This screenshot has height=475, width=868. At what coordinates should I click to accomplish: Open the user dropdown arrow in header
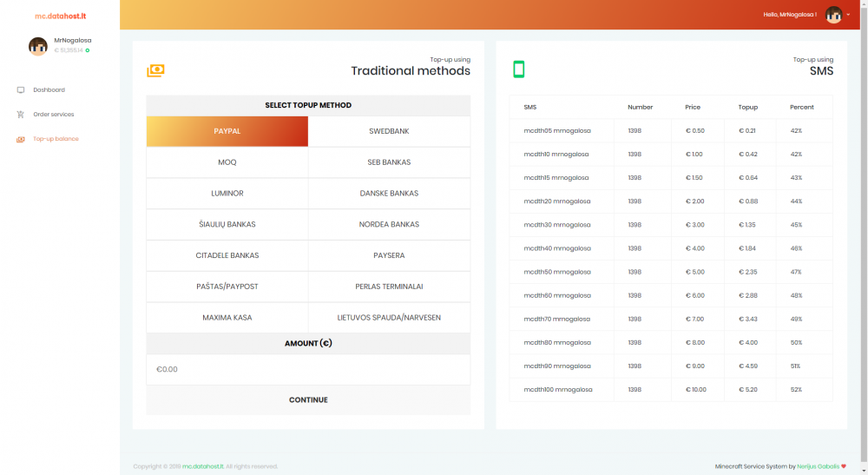pyautogui.click(x=848, y=15)
